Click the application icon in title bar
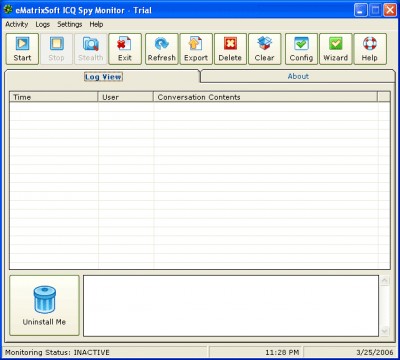The height and width of the screenshot is (360, 400). [x=8, y=10]
